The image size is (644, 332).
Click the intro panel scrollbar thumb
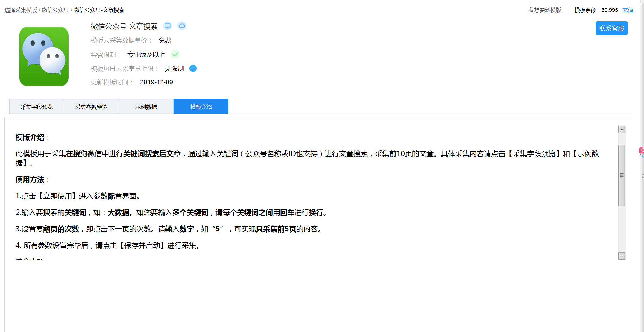pos(622,176)
